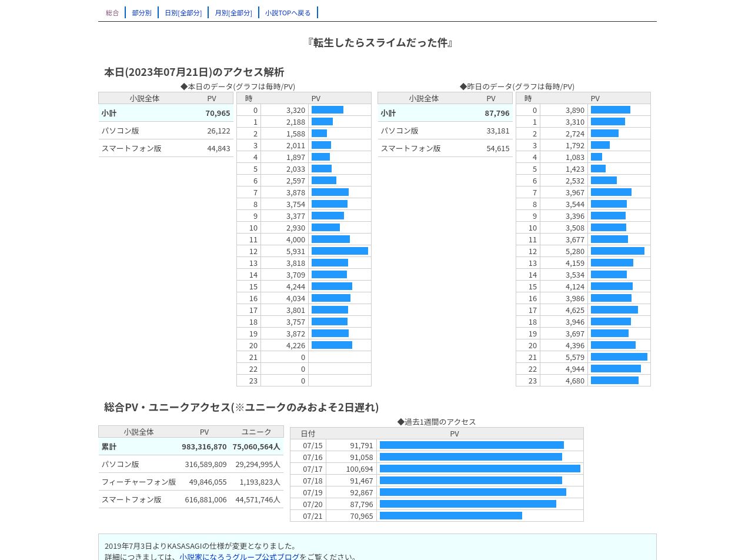Click the 07/15 PV value 91,791
Image resolution: width=755 pixels, height=560 pixels.
[x=362, y=445]
